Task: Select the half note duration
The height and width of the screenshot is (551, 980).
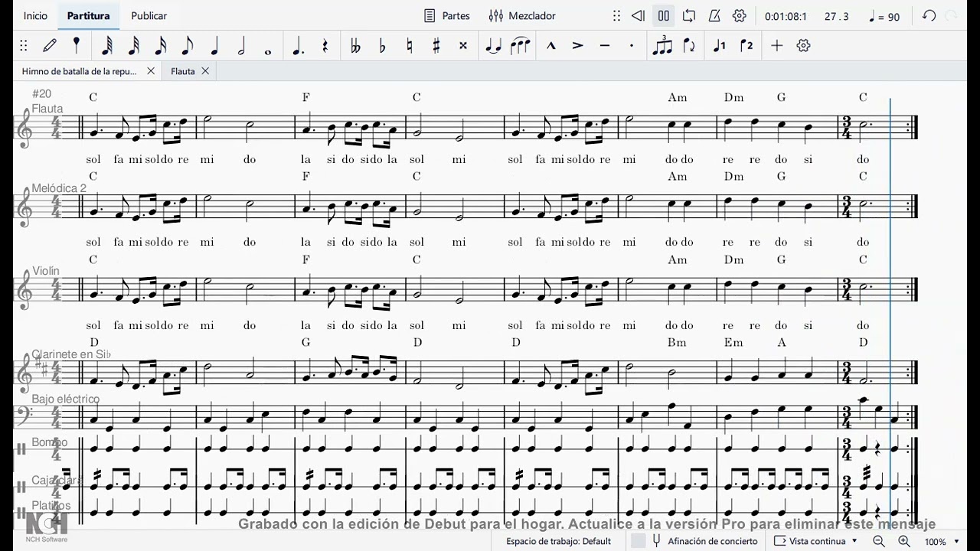Action: coord(241,46)
